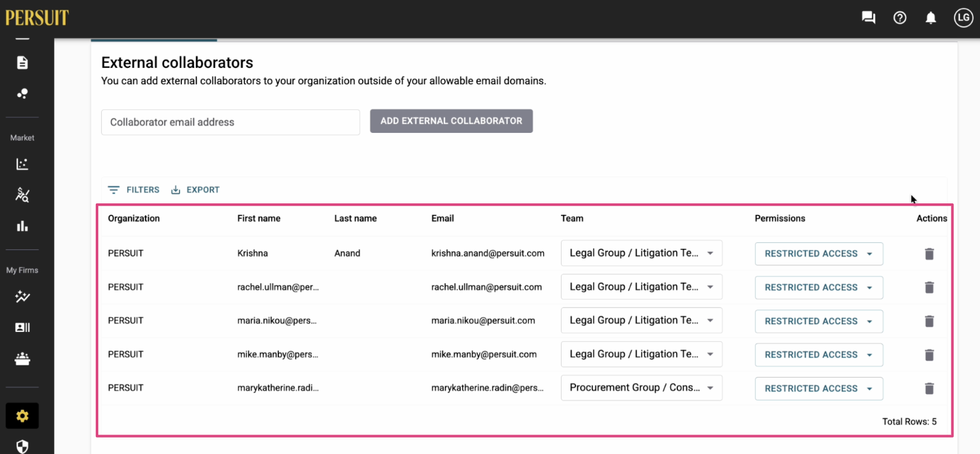The width and height of the screenshot is (980, 454).
Task: Click first name Krishna cell
Action: (253, 253)
